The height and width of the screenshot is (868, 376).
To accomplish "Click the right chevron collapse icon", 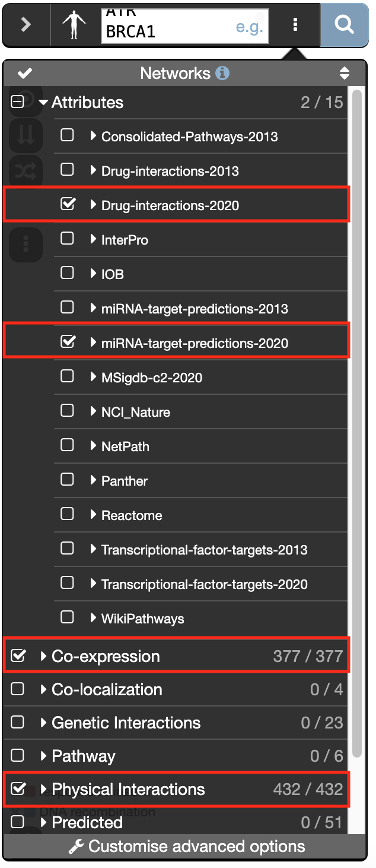I will (x=26, y=25).
